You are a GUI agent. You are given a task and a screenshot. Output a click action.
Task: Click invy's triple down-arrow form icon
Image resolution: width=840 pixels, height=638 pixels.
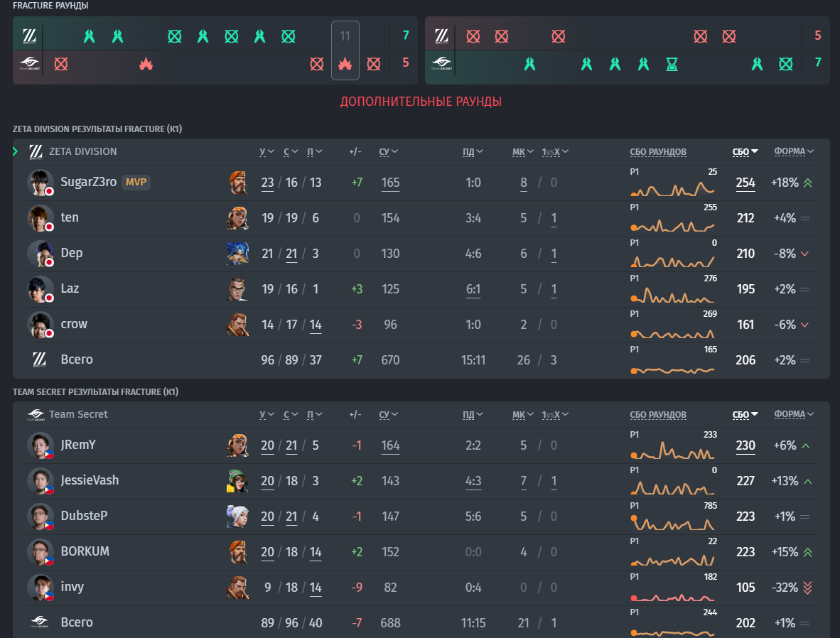(x=808, y=588)
